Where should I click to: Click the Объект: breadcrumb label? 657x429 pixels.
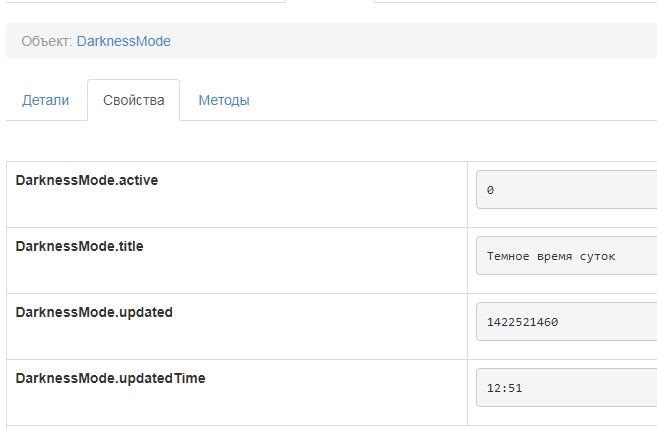pyautogui.click(x=46, y=41)
